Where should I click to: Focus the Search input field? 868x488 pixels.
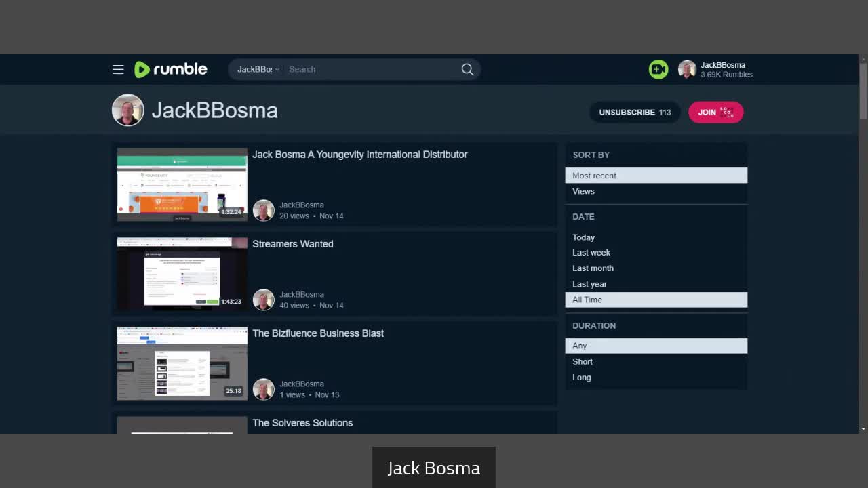click(372, 69)
